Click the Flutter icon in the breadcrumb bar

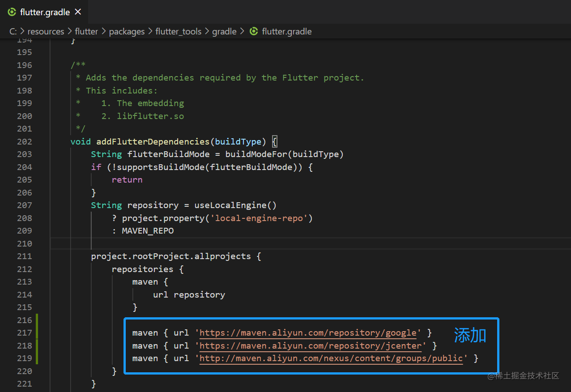[x=253, y=31]
